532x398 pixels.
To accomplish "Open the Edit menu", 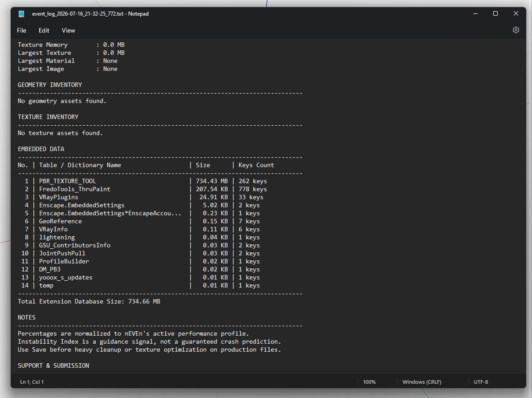I will click(x=44, y=31).
